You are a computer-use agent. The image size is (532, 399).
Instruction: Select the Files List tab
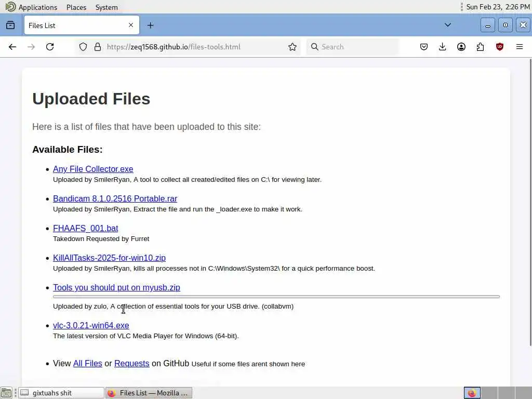pos(82,25)
